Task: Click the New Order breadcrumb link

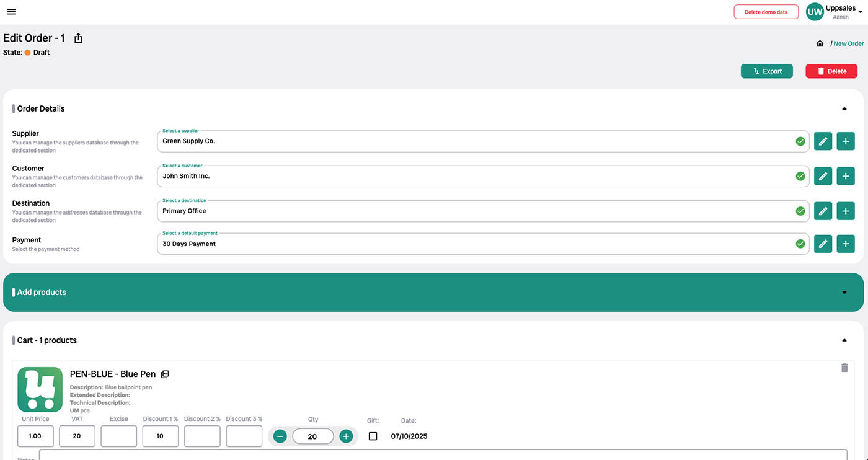Action: pyautogui.click(x=849, y=43)
